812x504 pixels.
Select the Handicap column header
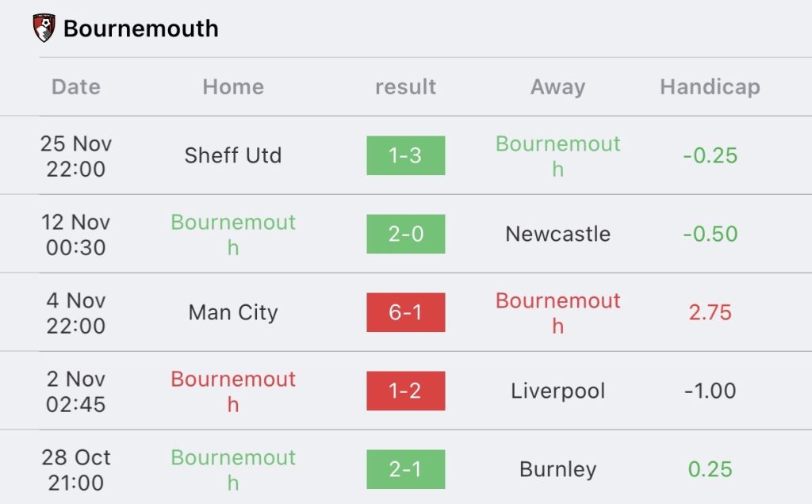pos(710,87)
